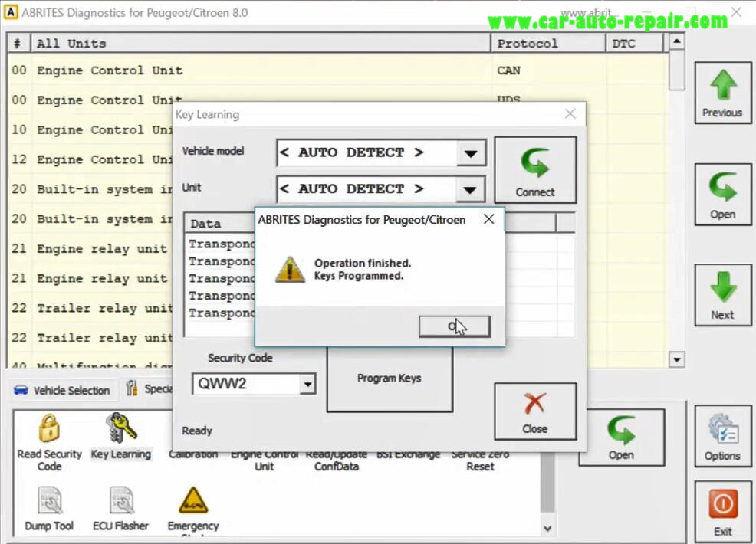Click the units list scroll-down arrow
Screen dimensions: 756x544
(677, 359)
